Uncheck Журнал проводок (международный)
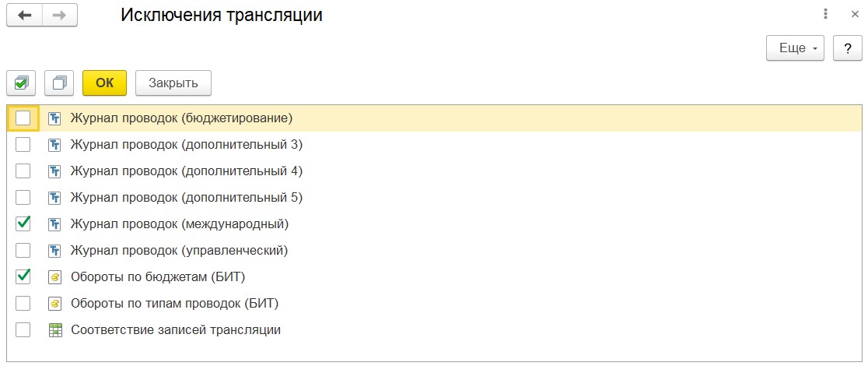This screenshot has width=868, height=366. 23,224
